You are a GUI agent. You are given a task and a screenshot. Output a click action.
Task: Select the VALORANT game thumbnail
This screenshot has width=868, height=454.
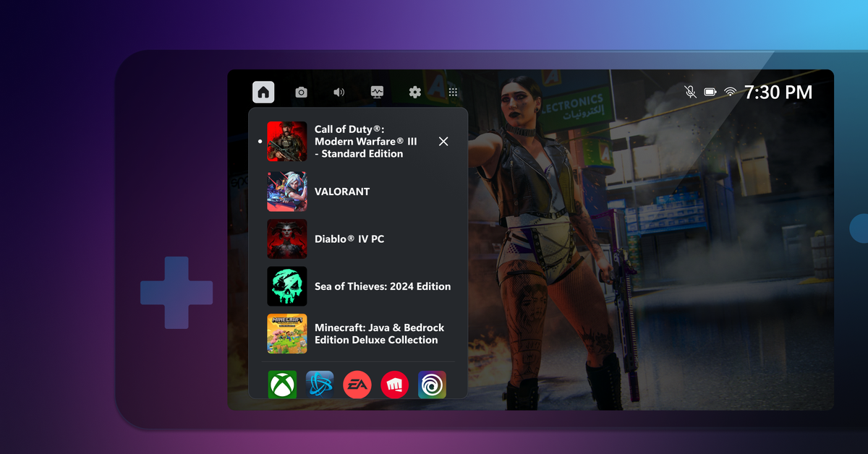(287, 192)
